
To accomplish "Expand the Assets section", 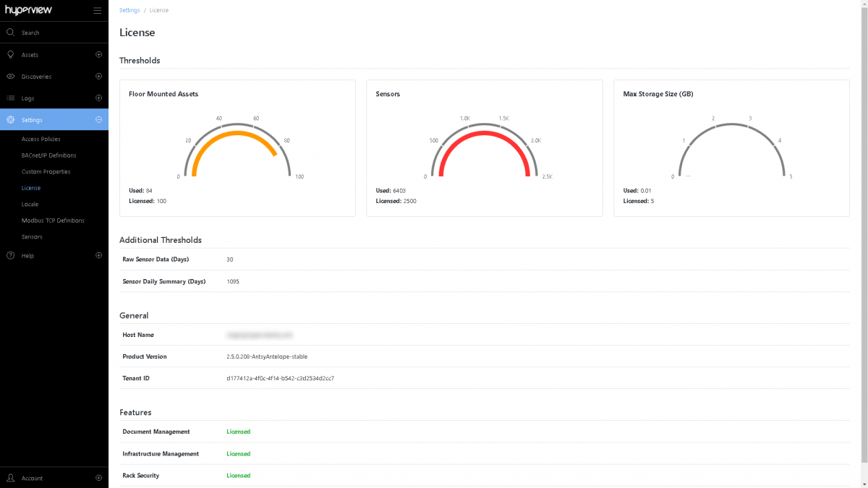I will click(x=98, y=54).
